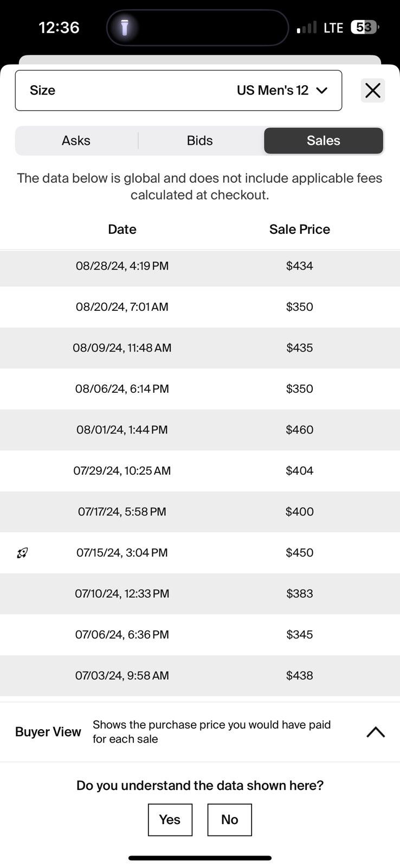Tap the rocket icon beside 07/15/24 sale

click(22, 553)
